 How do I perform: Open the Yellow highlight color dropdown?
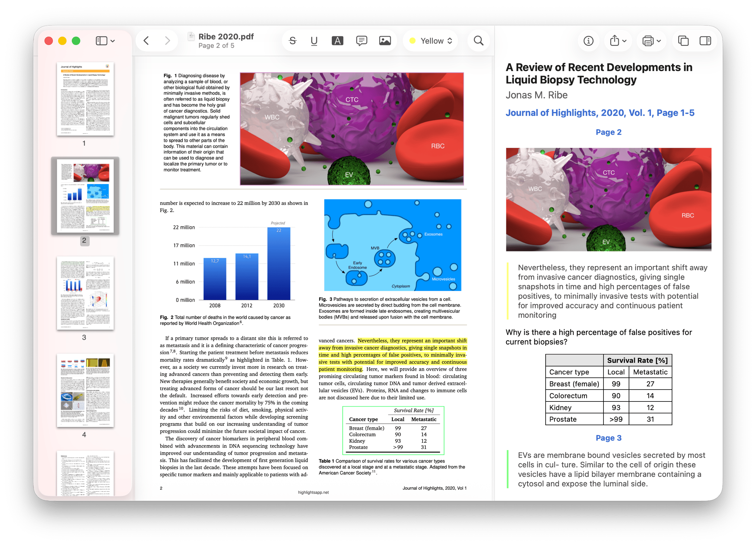coord(430,40)
